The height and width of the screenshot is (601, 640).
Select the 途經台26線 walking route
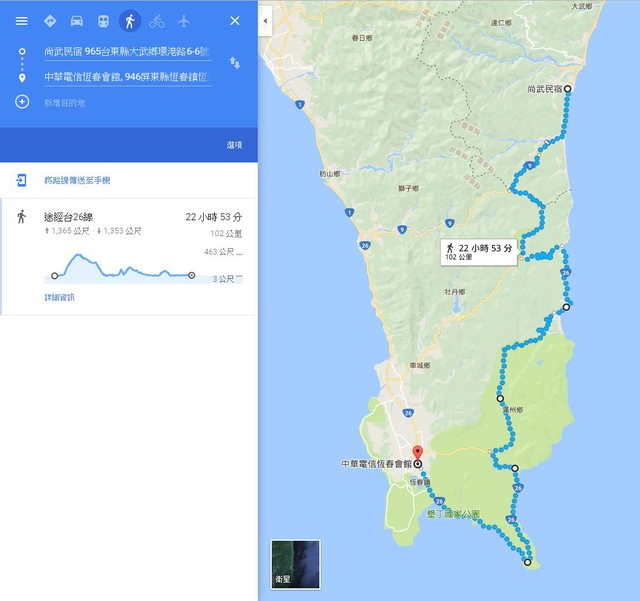pos(129,257)
